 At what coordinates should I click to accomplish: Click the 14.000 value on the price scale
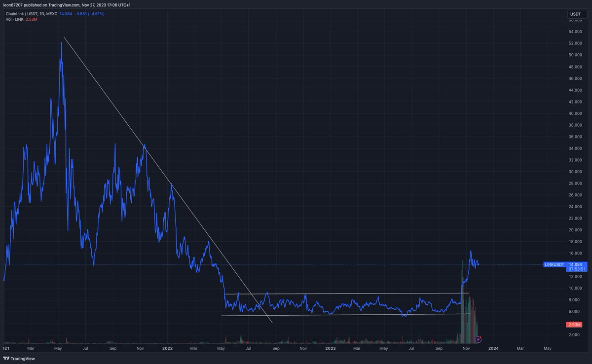coord(574,264)
